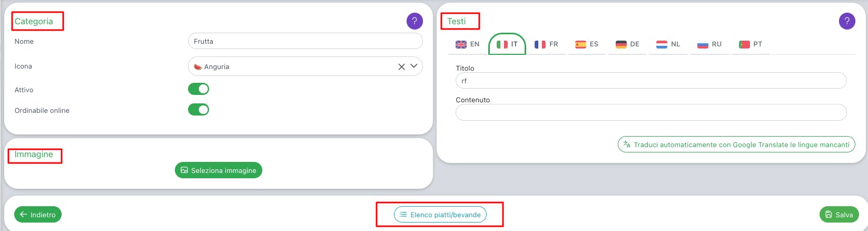Click into the Contenuto text field
Image resolution: width=868 pixels, height=231 pixels.
[x=650, y=112]
